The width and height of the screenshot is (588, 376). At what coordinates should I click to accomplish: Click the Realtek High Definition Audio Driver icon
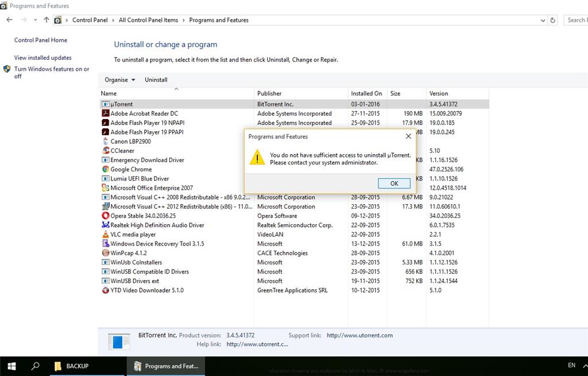click(106, 225)
